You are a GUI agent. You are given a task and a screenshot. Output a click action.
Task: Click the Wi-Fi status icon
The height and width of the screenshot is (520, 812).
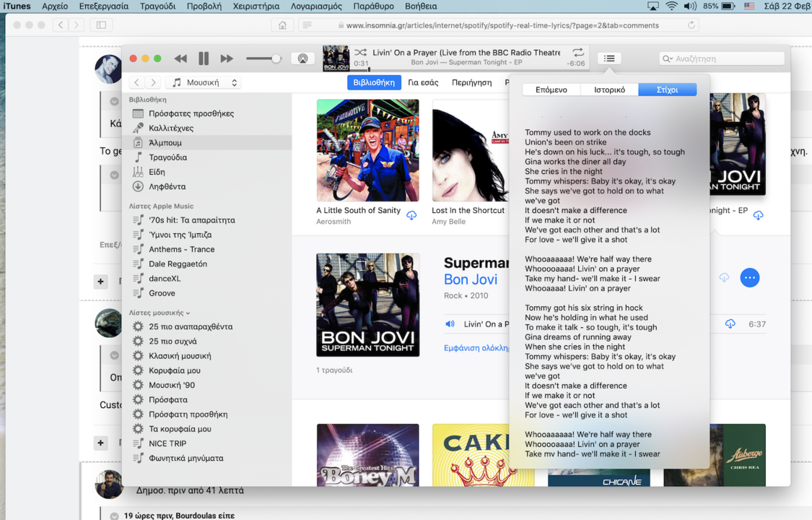tap(671, 6)
